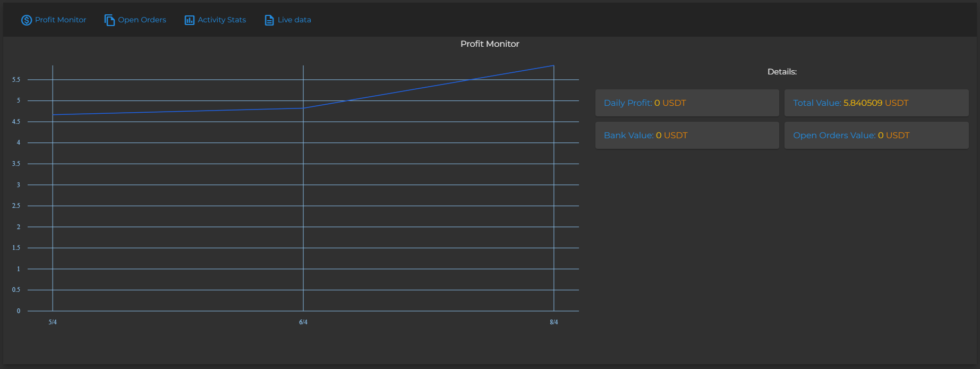Click the Profit Monitor chart title
Image resolution: width=980 pixels, height=369 pixels.
tap(489, 44)
